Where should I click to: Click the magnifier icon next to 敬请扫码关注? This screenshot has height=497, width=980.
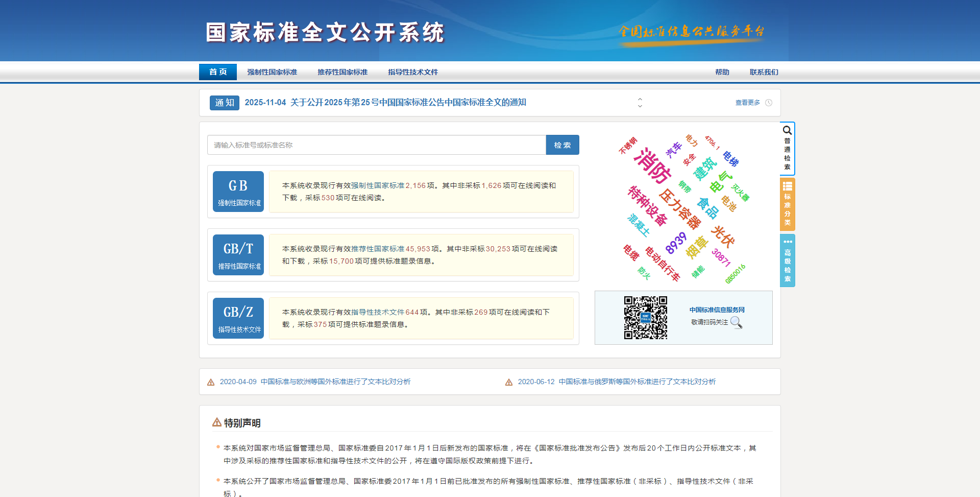(x=736, y=323)
